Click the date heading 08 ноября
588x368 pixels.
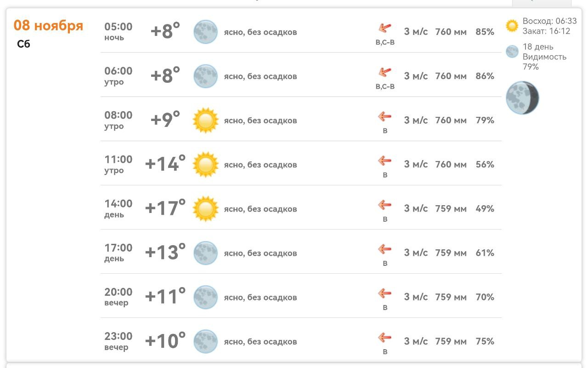click(x=48, y=26)
